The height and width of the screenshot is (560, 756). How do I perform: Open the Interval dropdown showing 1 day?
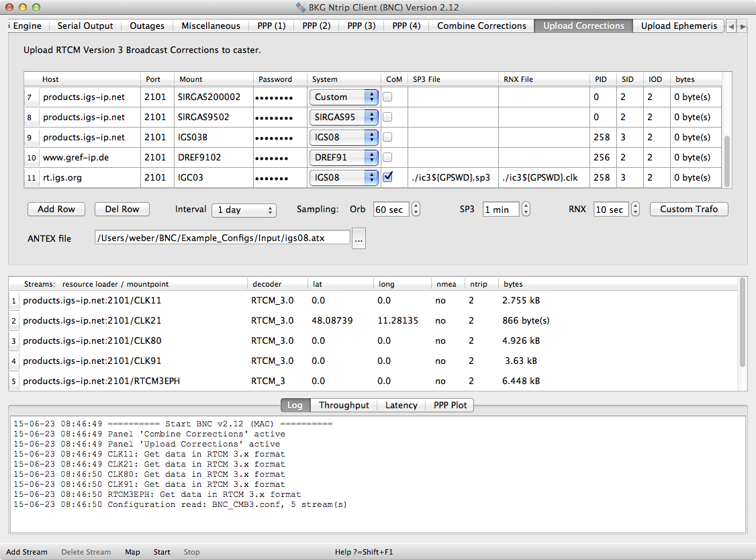pyautogui.click(x=243, y=209)
